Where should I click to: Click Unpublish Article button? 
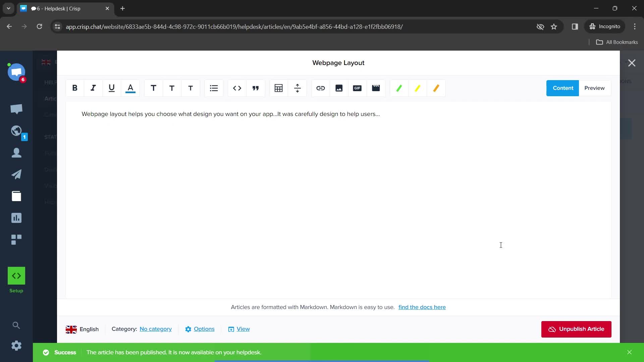coord(576,329)
